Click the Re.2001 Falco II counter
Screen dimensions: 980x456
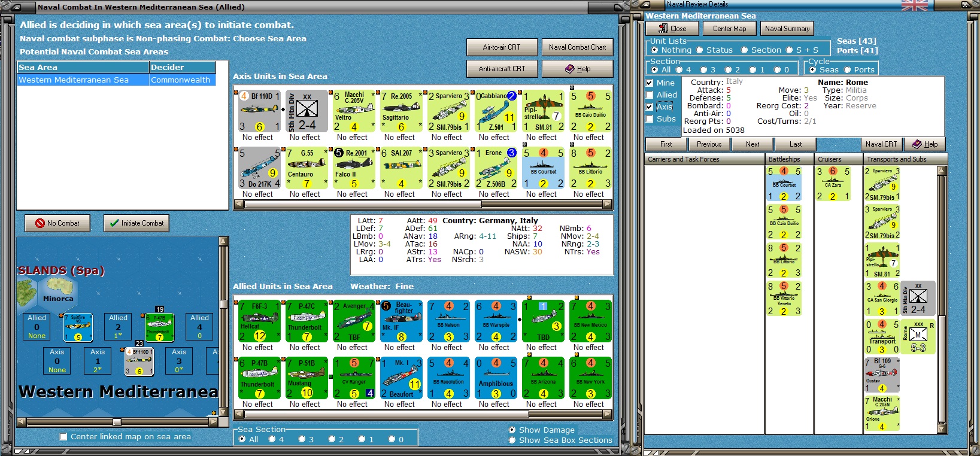(354, 168)
